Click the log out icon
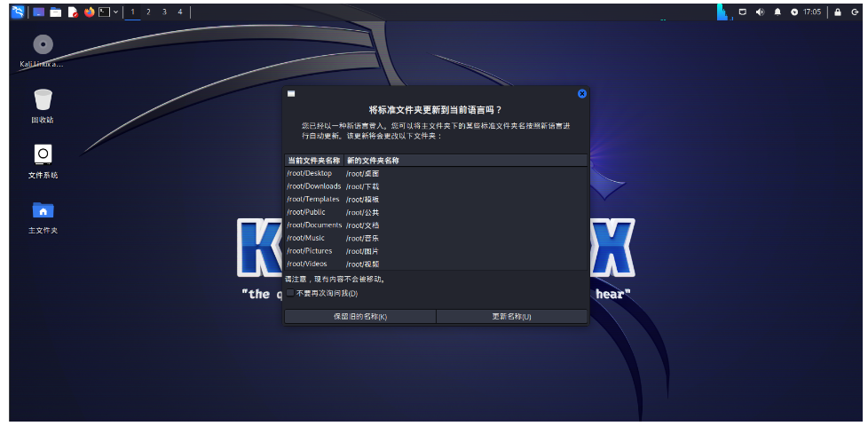This screenshot has width=868, height=426. point(854,12)
